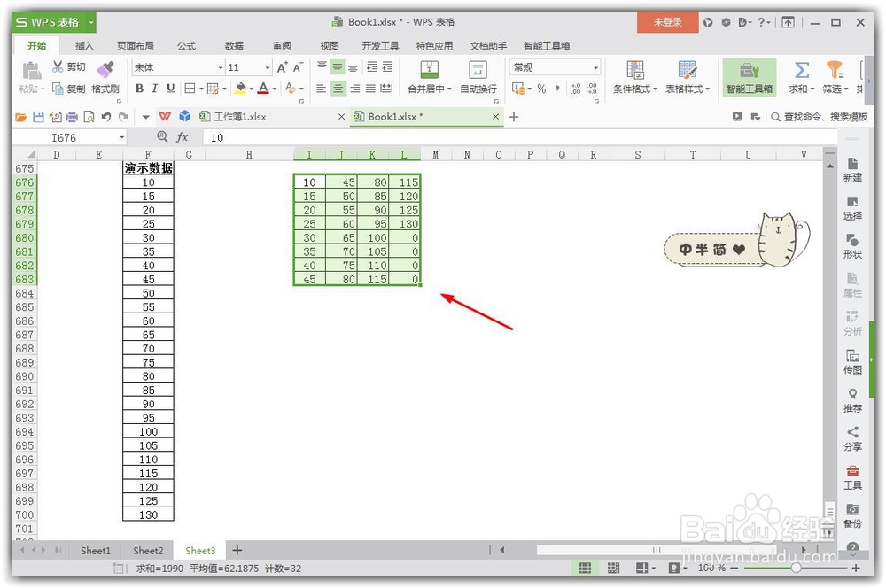Open the Backup (备份) sidebar panel

point(852,515)
